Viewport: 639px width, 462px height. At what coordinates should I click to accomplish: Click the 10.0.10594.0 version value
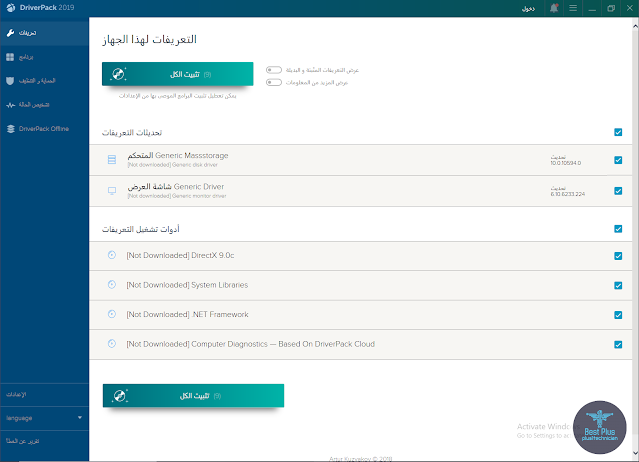(x=566, y=163)
